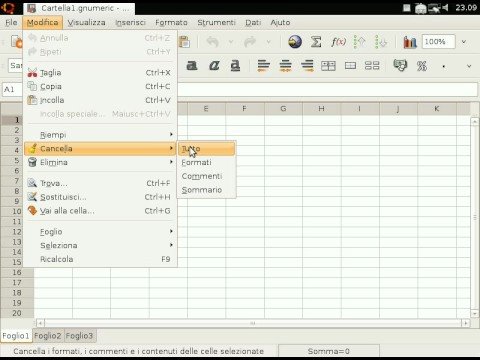Expand the Seleziona submenu
Viewport: 480px width, 360px height.
(100, 245)
